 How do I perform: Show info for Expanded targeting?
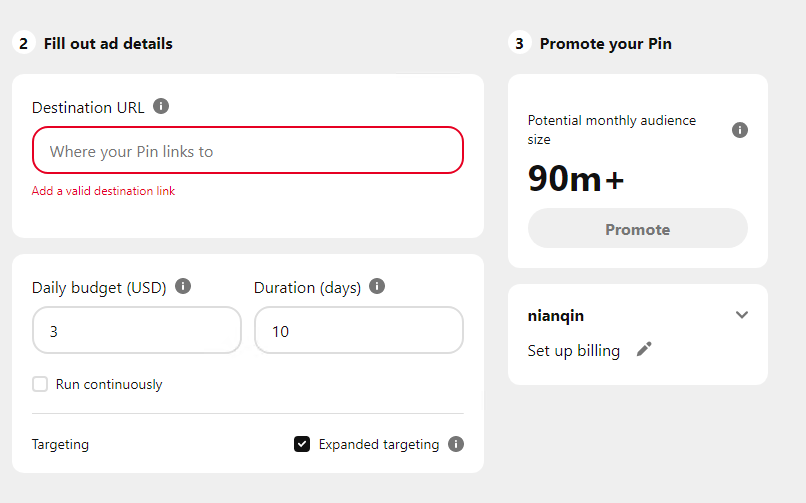(456, 444)
